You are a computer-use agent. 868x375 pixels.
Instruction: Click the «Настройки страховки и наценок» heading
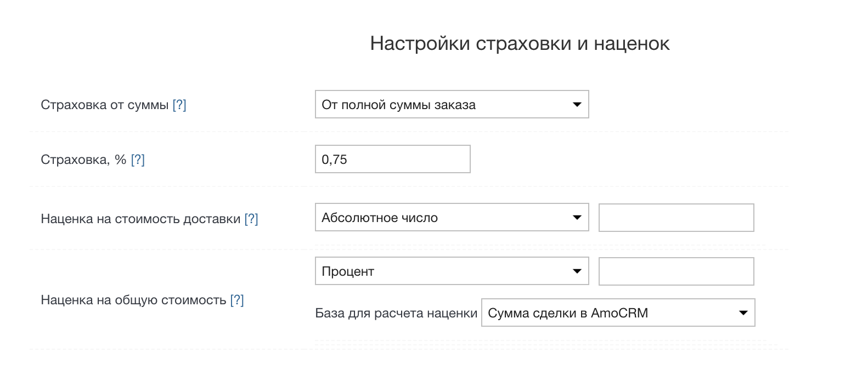pos(520,43)
